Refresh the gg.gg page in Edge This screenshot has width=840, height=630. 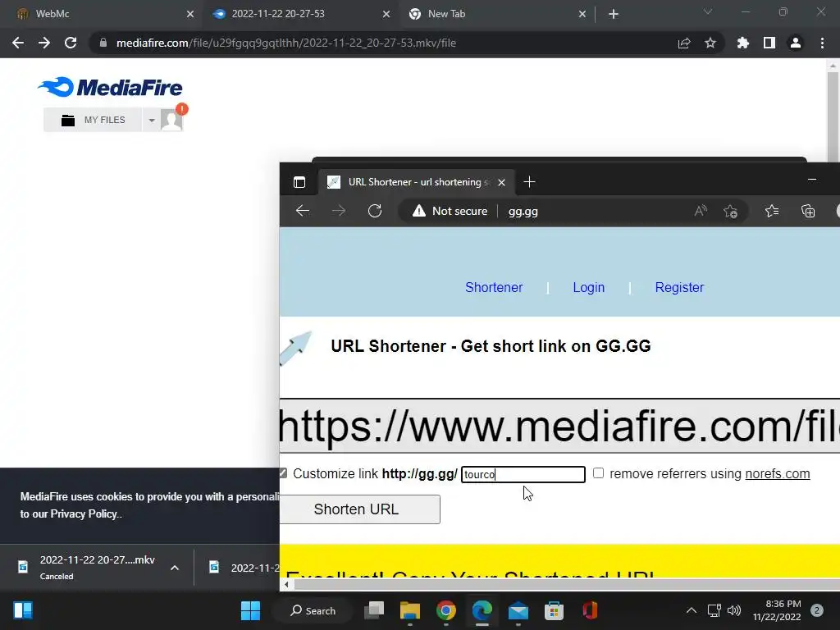click(374, 211)
